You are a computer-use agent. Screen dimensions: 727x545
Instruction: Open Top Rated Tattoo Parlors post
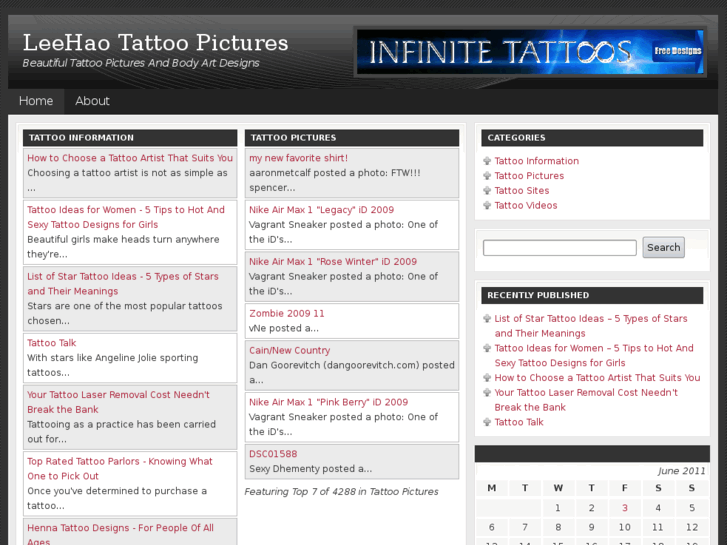pos(120,469)
